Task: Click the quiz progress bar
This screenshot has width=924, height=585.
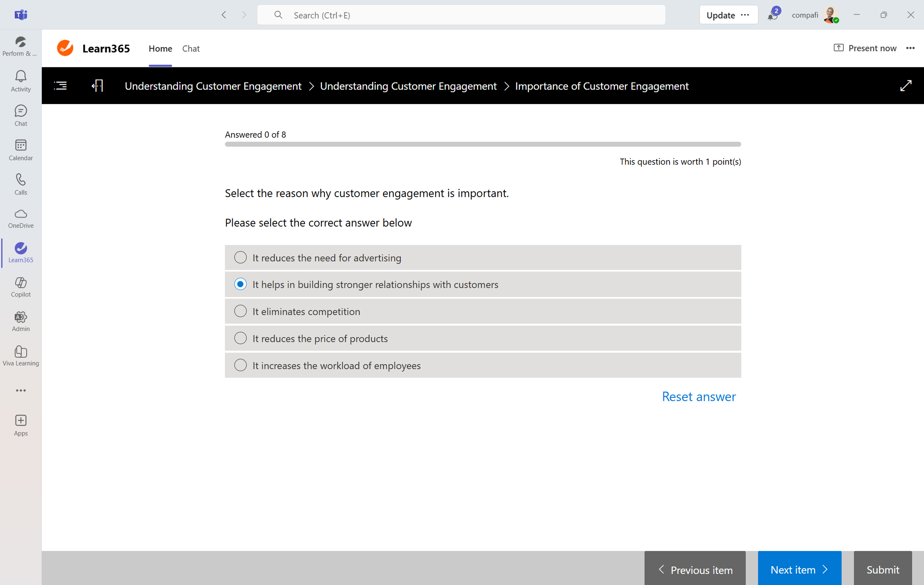Action: click(x=483, y=144)
